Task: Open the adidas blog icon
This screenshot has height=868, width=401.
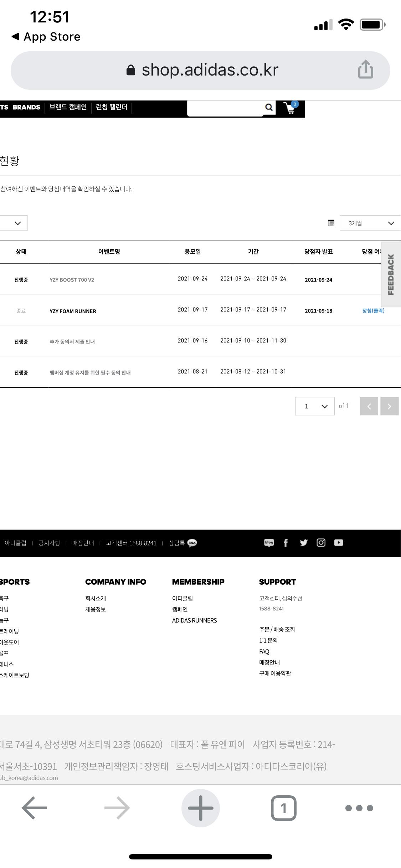Action: [269, 543]
